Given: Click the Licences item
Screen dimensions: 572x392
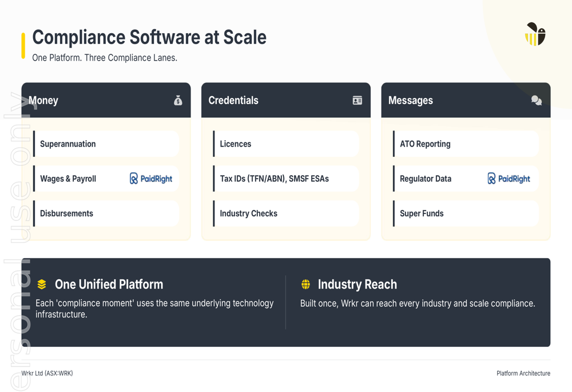Looking at the screenshot, I should 286,144.
